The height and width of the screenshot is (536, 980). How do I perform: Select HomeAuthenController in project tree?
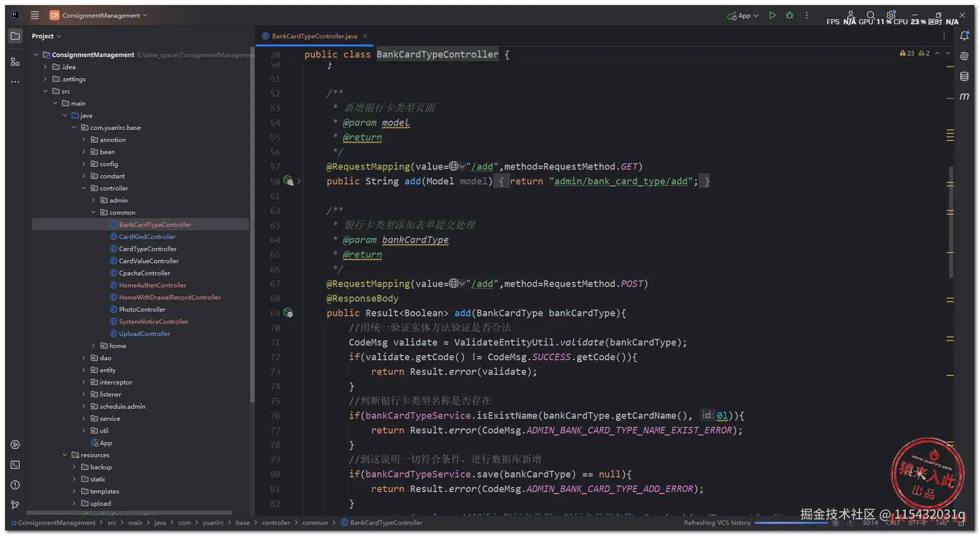point(152,285)
